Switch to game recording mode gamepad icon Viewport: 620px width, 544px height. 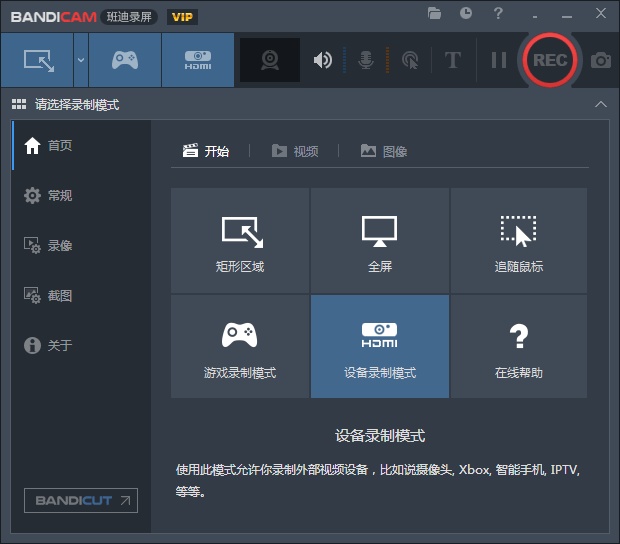[x=125, y=60]
